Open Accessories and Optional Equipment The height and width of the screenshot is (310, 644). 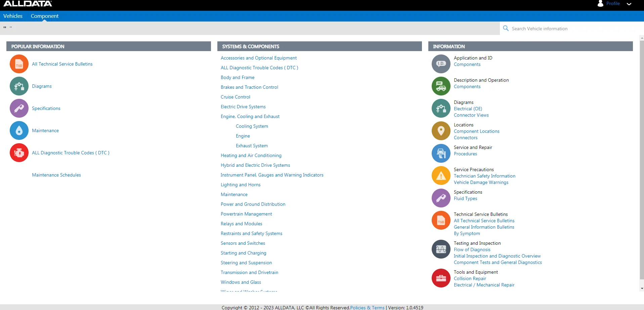point(259,58)
